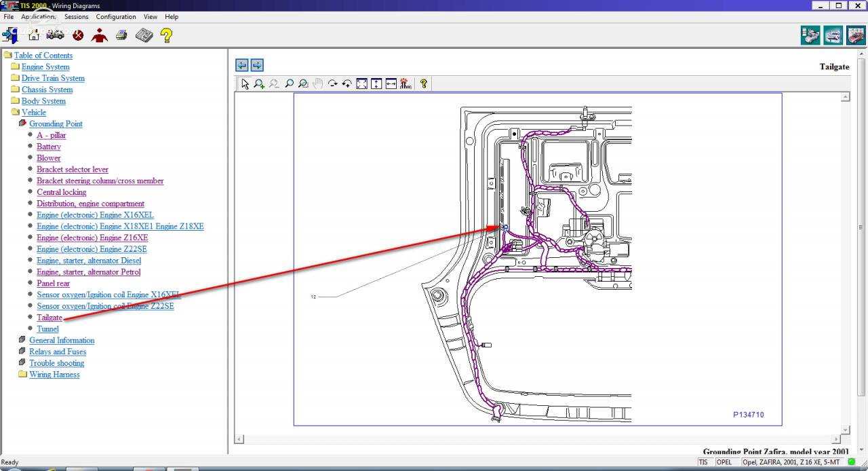The height and width of the screenshot is (471, 868).
Task: Open the View menu
Action: click(151, 16)
